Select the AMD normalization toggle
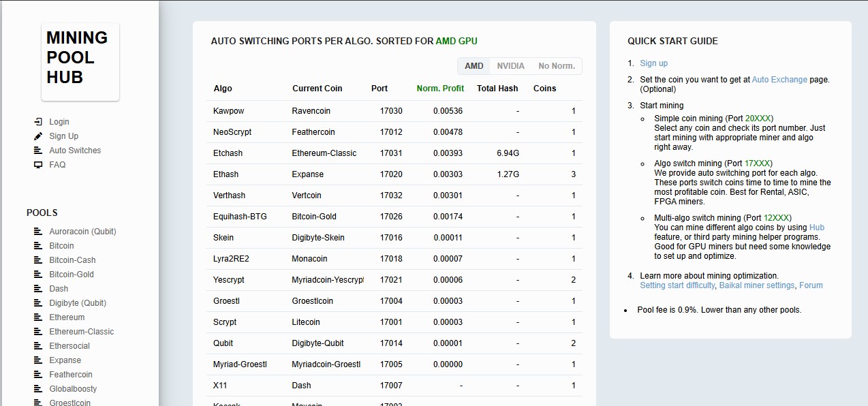Image resolution: width=868 pixels, height=406 pixels. coord(474,66)
